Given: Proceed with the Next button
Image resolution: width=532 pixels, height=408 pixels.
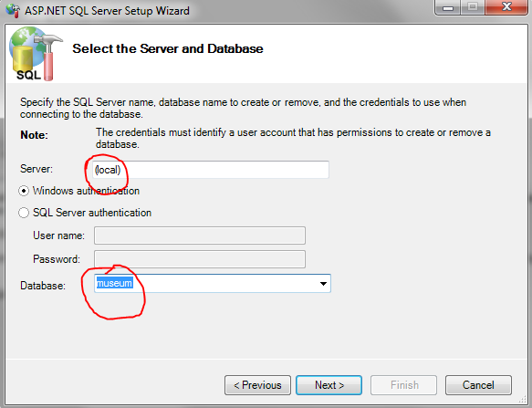Looking at the screenshot, I should pos(329,385).
